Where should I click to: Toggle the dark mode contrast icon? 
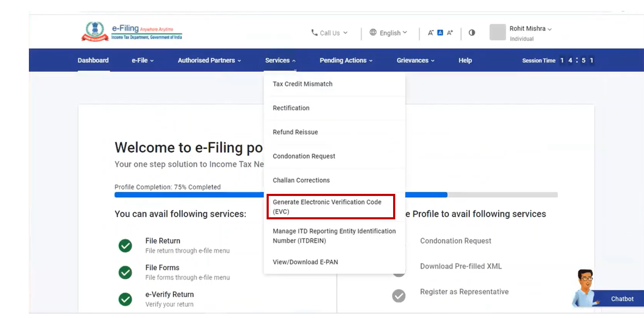click(x=471, y=33)
